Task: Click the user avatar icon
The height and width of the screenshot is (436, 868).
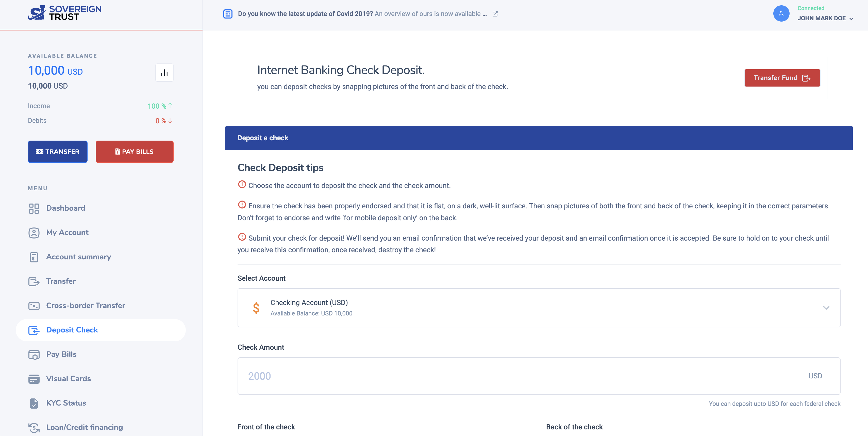Action: pos(781,13)
